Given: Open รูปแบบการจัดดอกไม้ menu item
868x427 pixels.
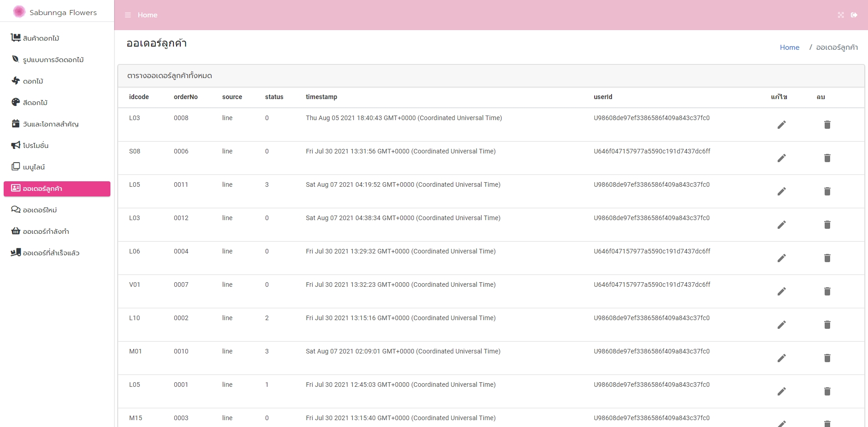Looking at the screenshot, I should click(x=57, y=59).
